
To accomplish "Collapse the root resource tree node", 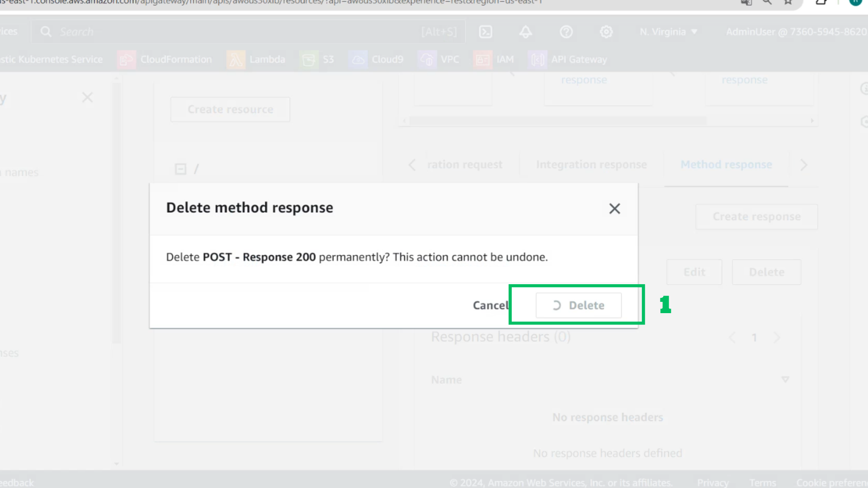I will 180,169.
